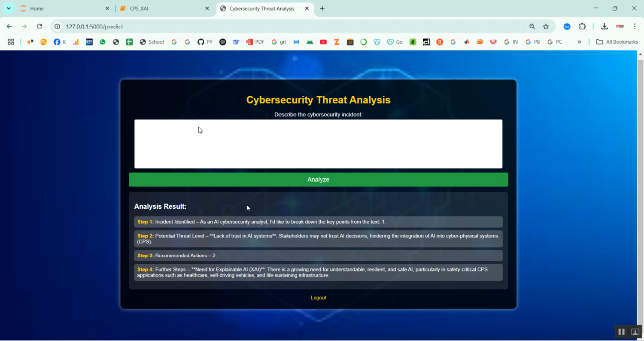Click the Logout link
Screen dimensions: 644x341
coord(318,298)
